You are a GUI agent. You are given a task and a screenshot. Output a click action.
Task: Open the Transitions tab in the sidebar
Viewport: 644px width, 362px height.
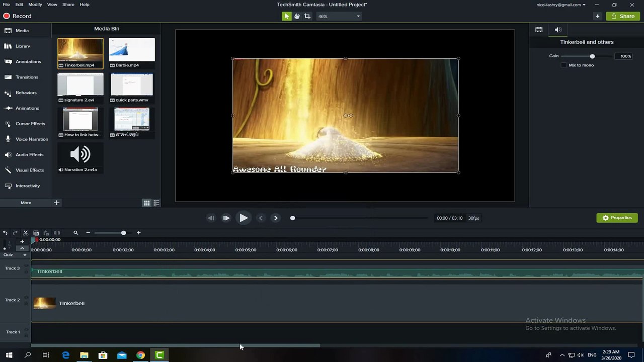(x=26, y=77)
